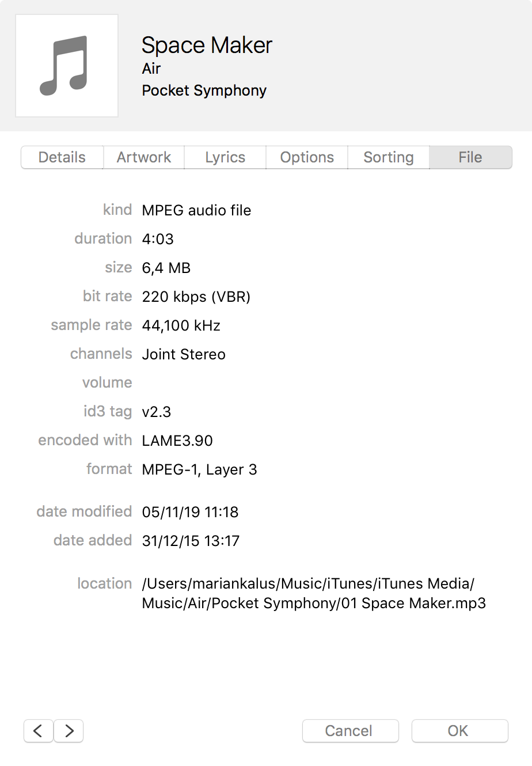Go to the previous track arrow
The image size is (532, 766).
click(39, 731)
